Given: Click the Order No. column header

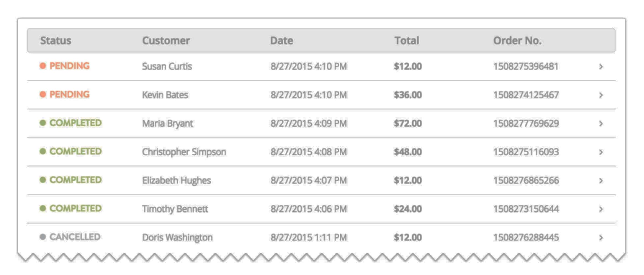Looking at the screenshot, I should [x=517, y=40].
